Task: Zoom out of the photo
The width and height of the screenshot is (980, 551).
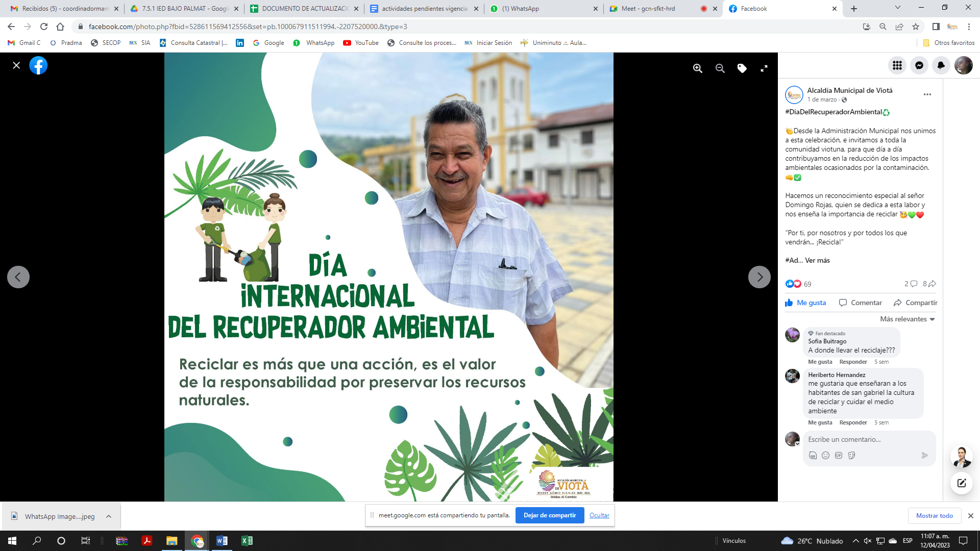Action: pos(720,68)
